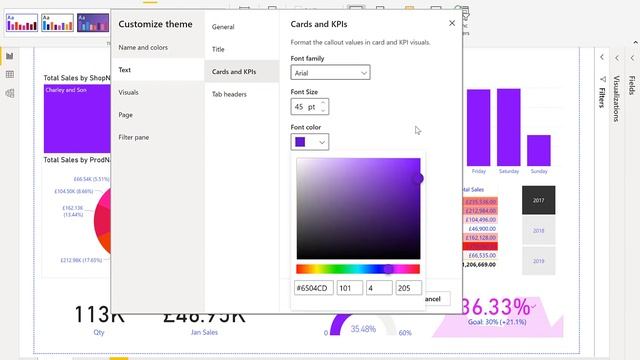640x360 pixels.
Task: Click the hue slider rainbow bar handle
Action: tap(389, 269)
